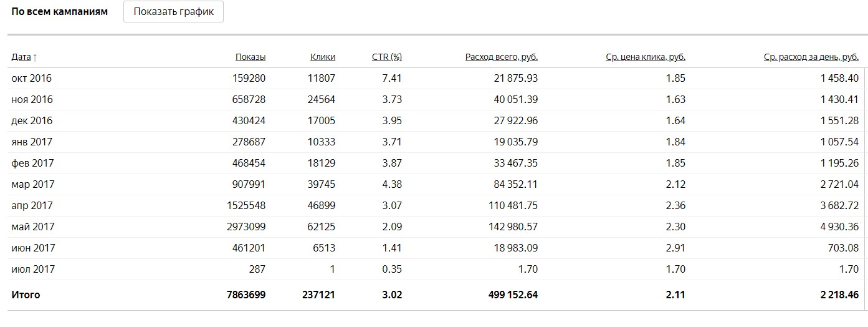Sort by "Ср. расход за день, руб." header
Viewport: 868px width, 327px height.
point(811,57)
